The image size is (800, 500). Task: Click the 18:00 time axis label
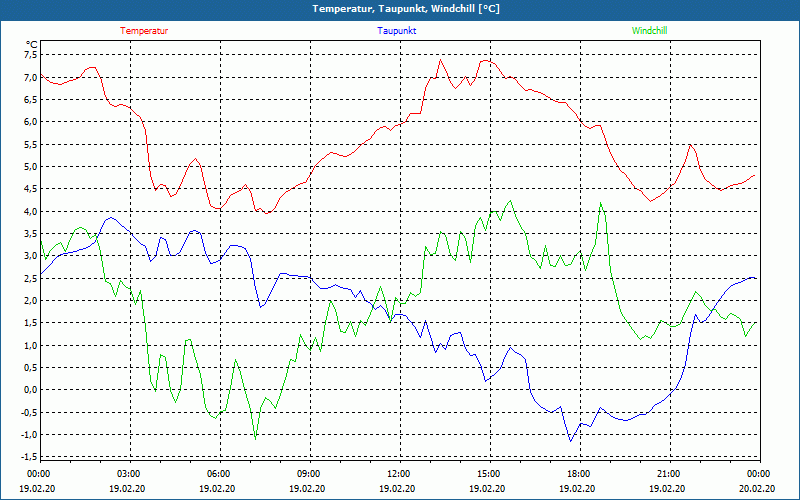click(578, 474)
